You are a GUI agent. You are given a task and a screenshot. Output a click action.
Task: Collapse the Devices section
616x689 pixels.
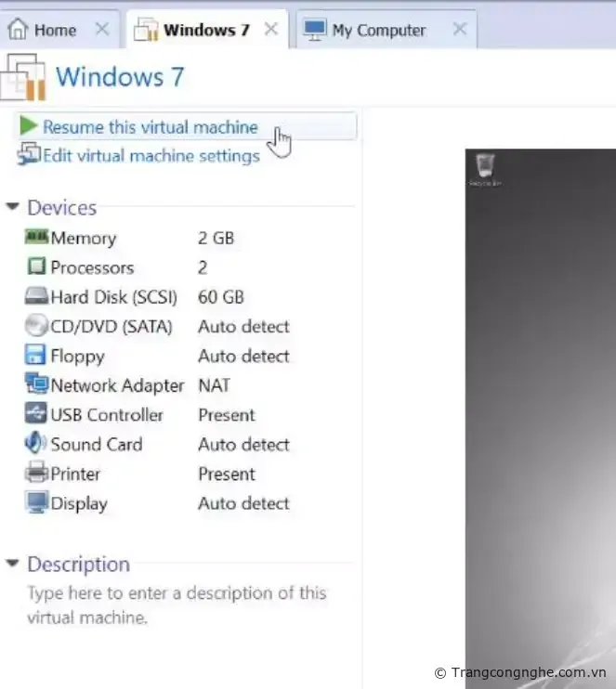coord(12,207)
